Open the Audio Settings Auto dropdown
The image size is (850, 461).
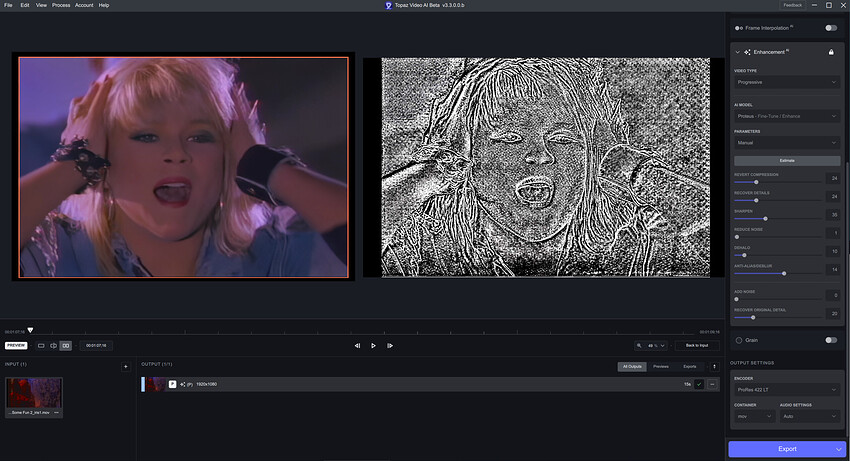[809, 416]
